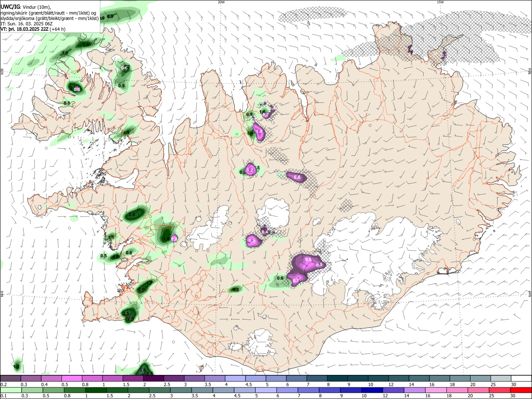
Task: Click the 'Vindur (10m)' legend caption
Action: (35, 7)
